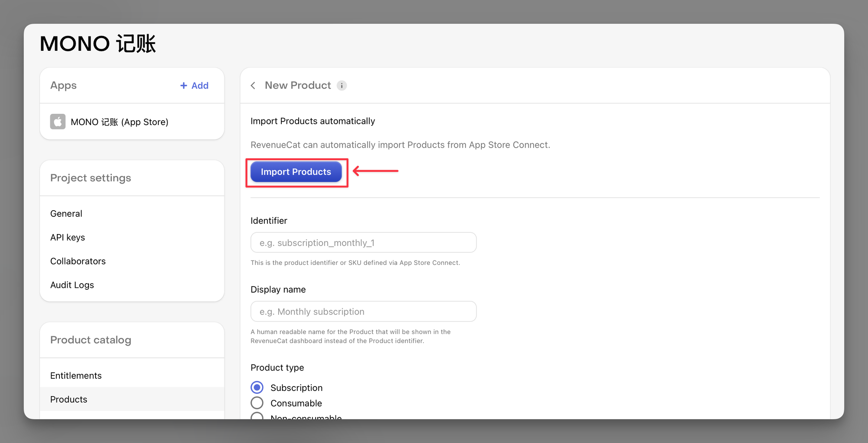Open Entitlements in Product catalog

pyautogui.click(x=76, y=376)
